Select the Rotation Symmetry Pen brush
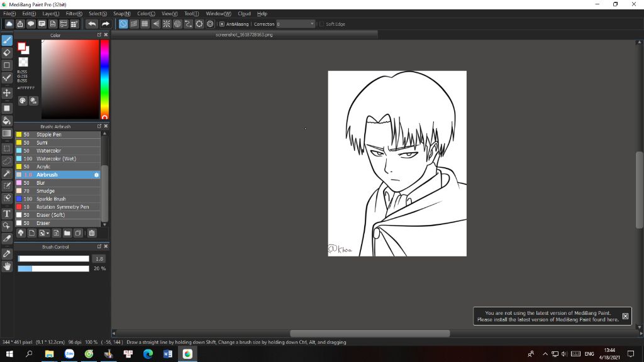 pos(57,207)
